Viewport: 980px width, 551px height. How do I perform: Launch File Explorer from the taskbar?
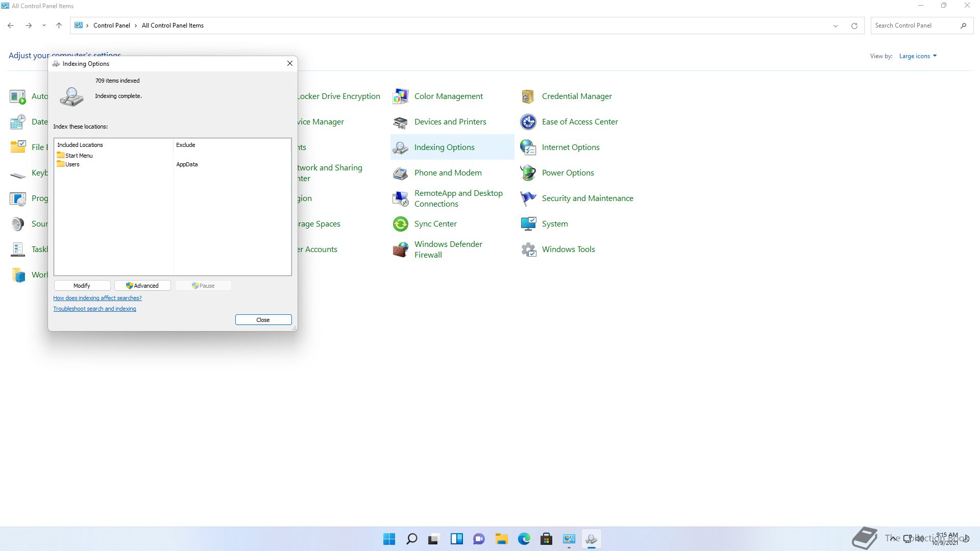501,539
